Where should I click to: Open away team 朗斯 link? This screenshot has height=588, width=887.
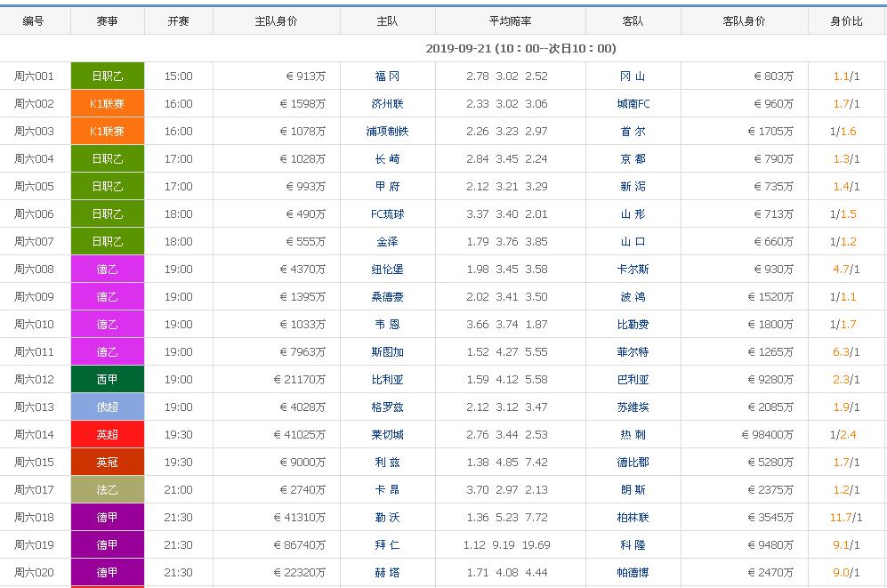click(x=633, y=490)
